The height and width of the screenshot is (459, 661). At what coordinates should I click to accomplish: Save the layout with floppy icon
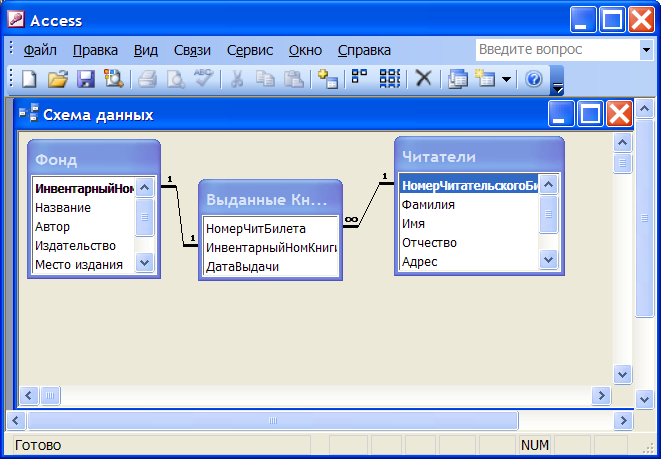click(86, 79)
